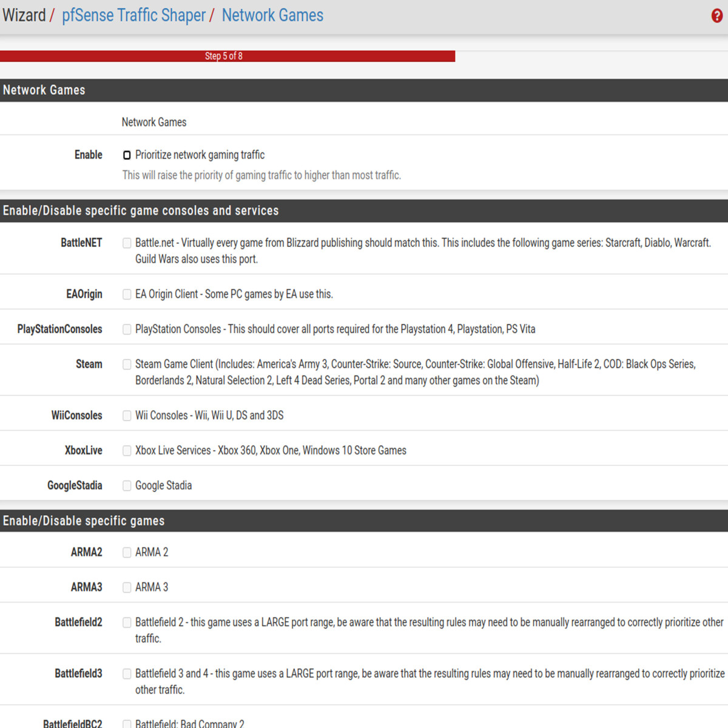
Task: Click 'Enable/Disable specific game consoles and services' header
Action: (x=364, y=211)
